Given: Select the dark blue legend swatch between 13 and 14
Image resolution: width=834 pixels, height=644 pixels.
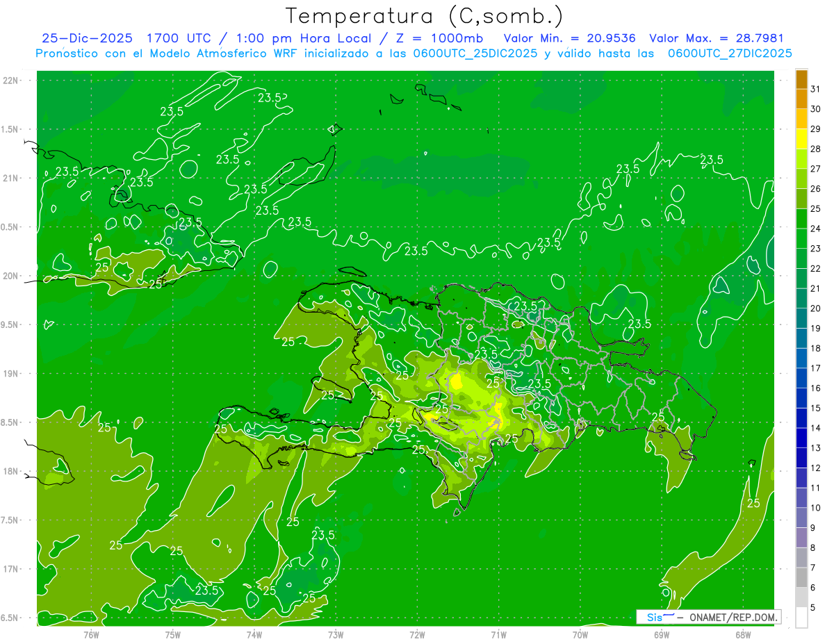Looking at the screenshot, I should pos(801,438).
